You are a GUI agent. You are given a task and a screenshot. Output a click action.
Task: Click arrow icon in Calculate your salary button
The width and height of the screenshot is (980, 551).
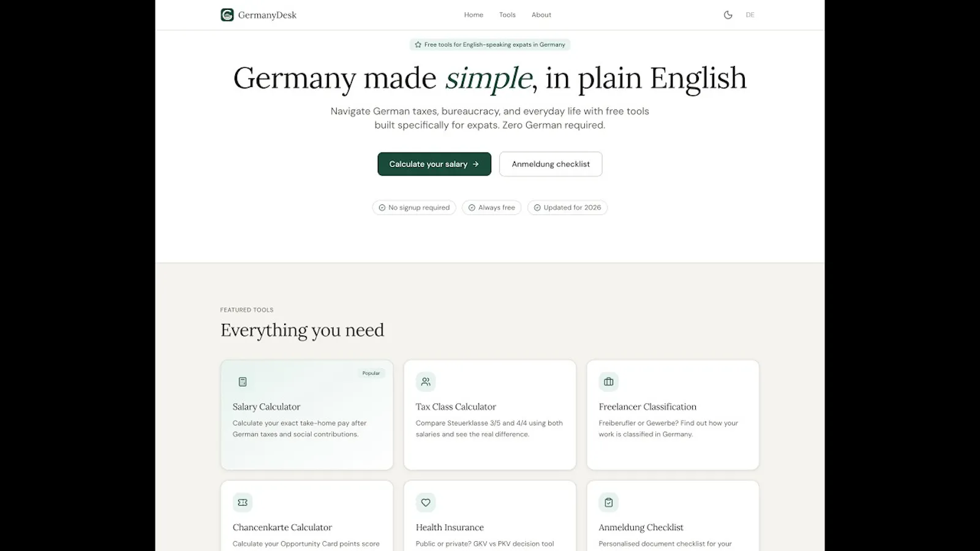coord(476,164)
